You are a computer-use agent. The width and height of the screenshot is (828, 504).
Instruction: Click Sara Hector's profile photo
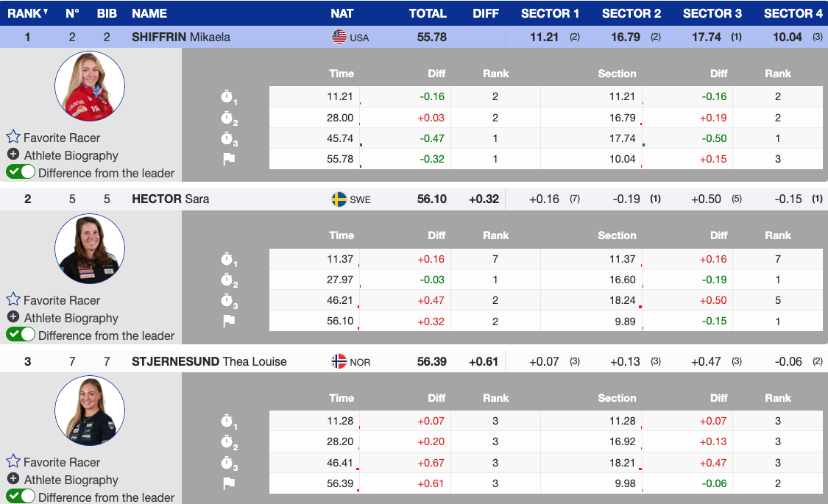pos(90,249)
